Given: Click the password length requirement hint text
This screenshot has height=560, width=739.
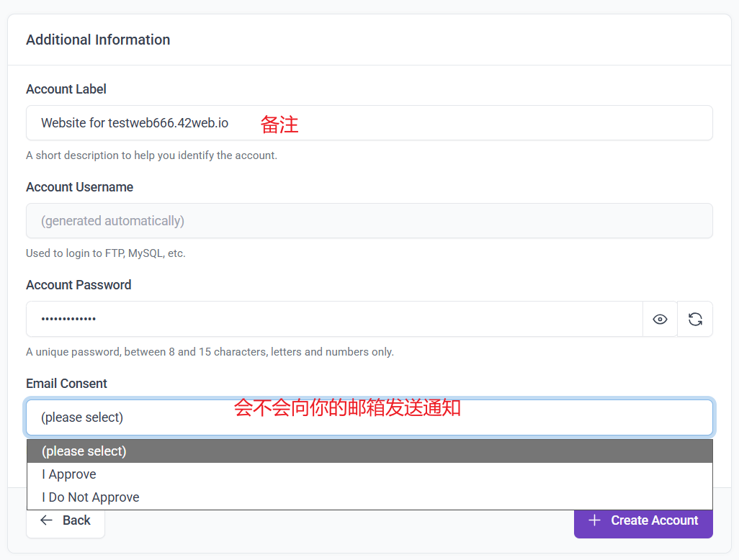Looking at the screenshot, I should (x=210, y=352).
